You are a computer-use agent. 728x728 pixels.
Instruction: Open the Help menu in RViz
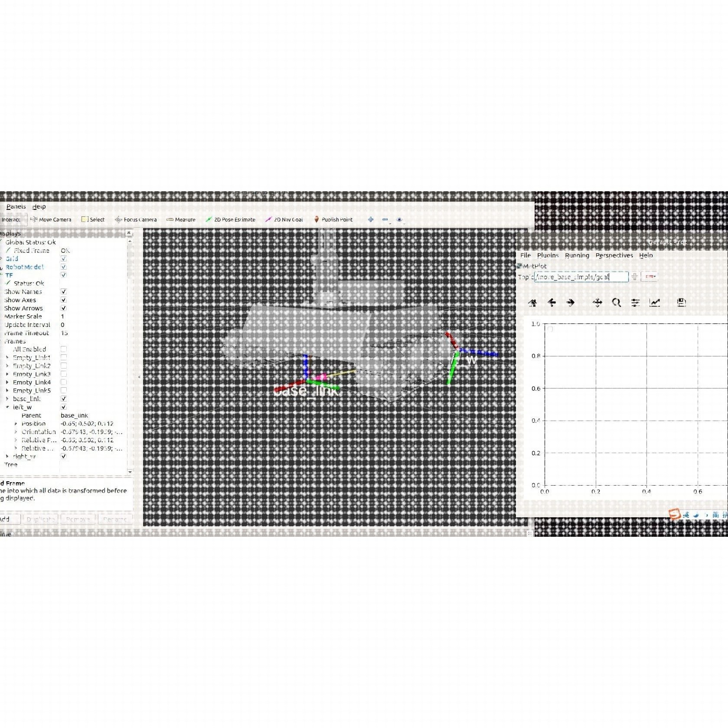pyautogui.click(x=39, y=207)
